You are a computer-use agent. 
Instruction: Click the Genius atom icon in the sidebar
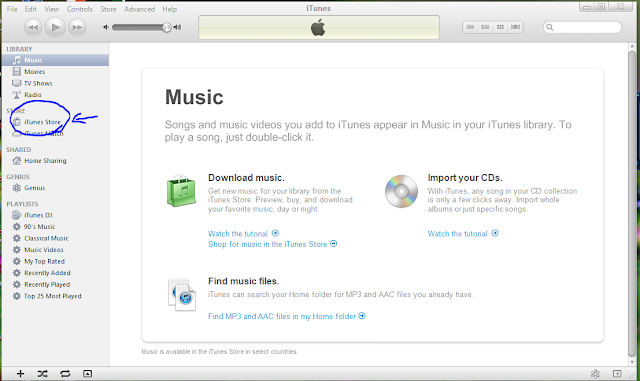pyautogui.click(x=16, y=188)
